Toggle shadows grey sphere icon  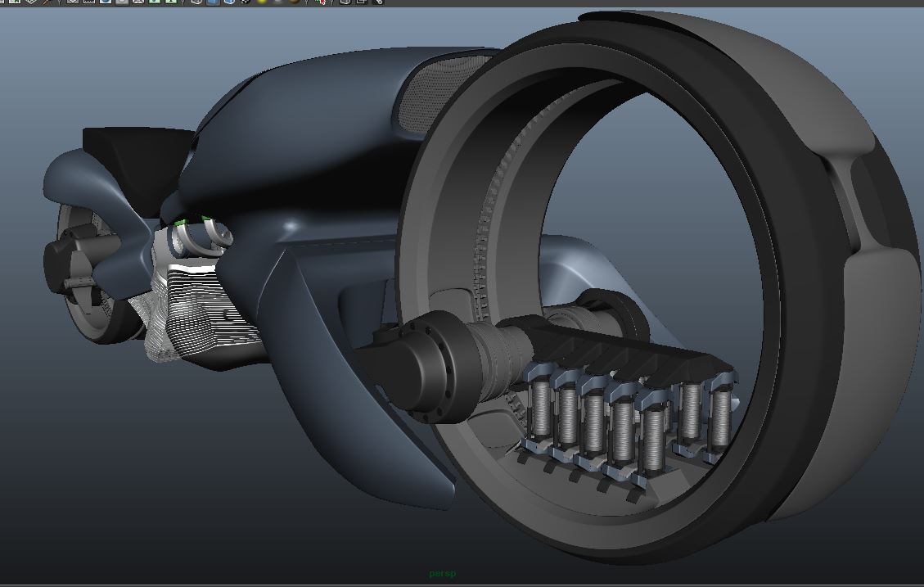point(277,1)
